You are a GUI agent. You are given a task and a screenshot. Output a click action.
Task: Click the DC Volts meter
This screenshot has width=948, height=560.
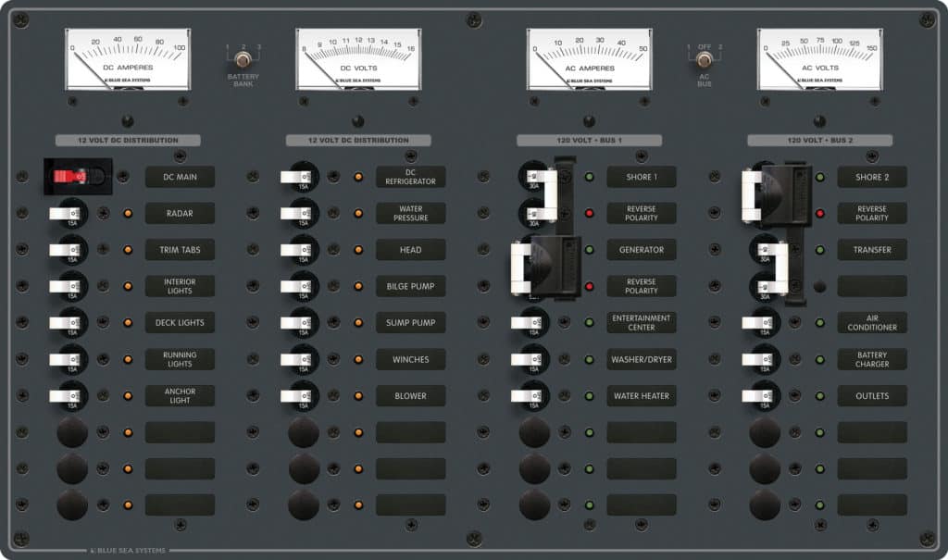[x=356, y=58]
